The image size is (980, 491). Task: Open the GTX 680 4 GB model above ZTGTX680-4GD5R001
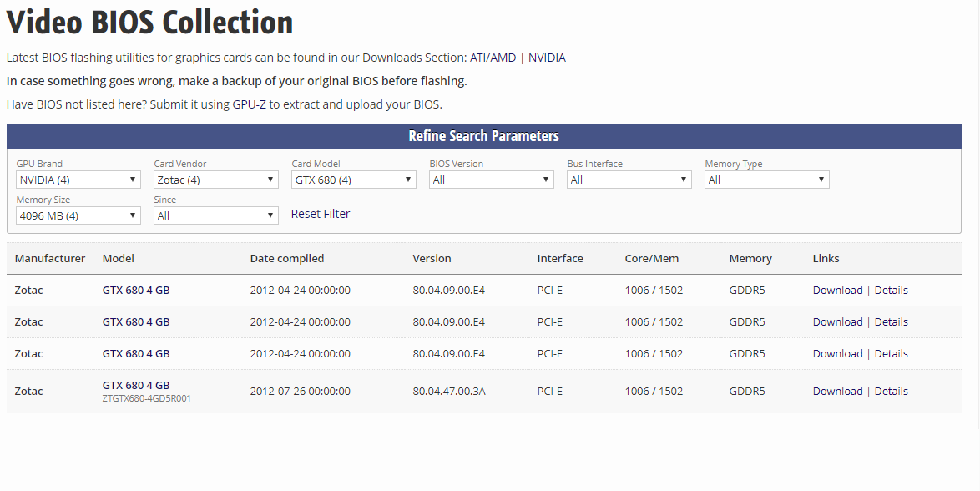point(136,385)
